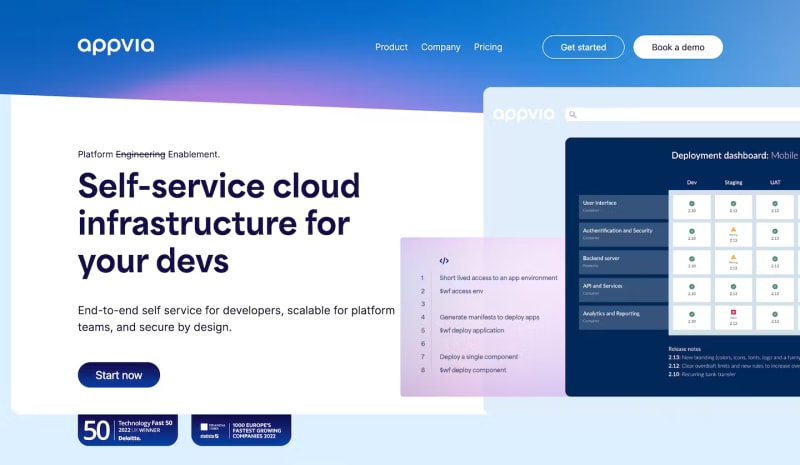Click the 'Deploy a single component' line
The image size is (800, 465).
pos(479,357)
